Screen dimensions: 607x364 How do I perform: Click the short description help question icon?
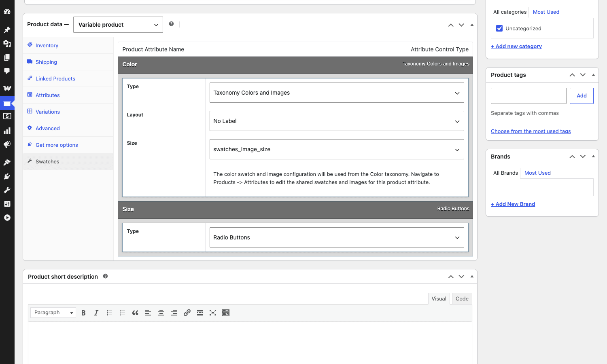click(105, 276)
